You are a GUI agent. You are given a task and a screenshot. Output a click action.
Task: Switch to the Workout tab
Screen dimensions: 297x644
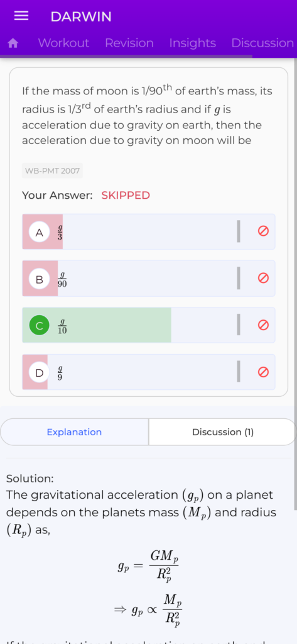(x=63, y=43)
